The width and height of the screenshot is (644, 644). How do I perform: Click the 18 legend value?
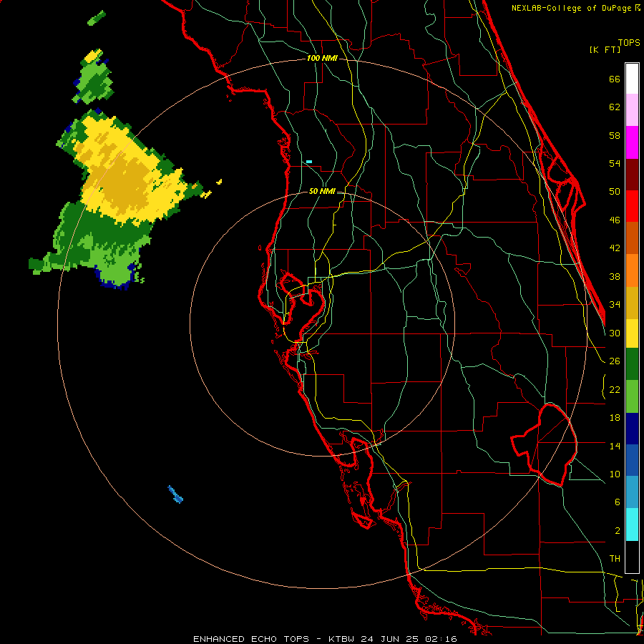pyautogui.click(x=615, y=418)
